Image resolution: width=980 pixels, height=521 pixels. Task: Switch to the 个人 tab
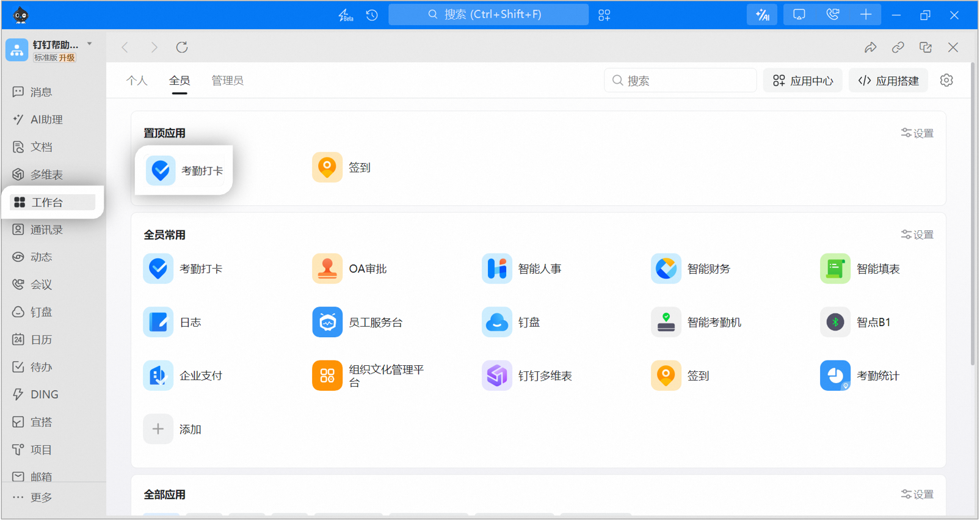(x=137, y=81)
